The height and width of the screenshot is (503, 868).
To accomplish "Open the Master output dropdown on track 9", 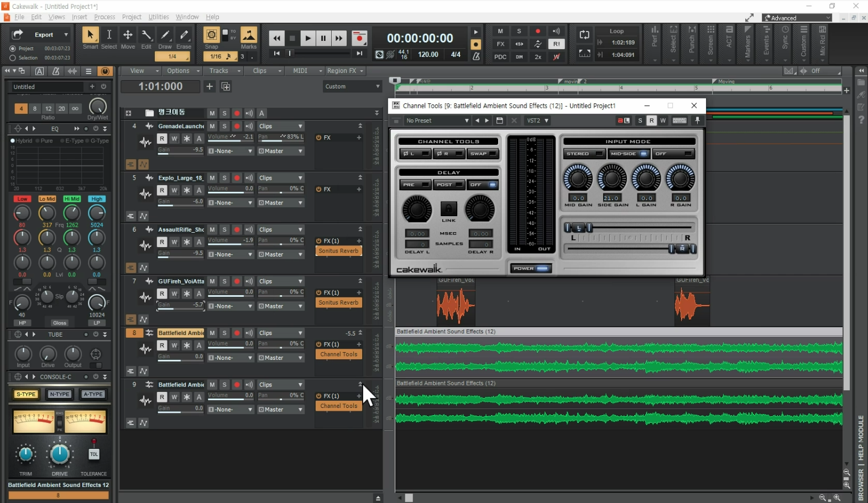I will click(281, 410).
